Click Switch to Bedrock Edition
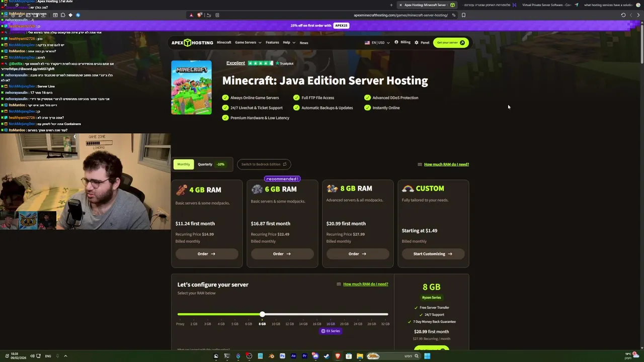The width and height of the screenshot is (644, 362). (x=264, y=164)
